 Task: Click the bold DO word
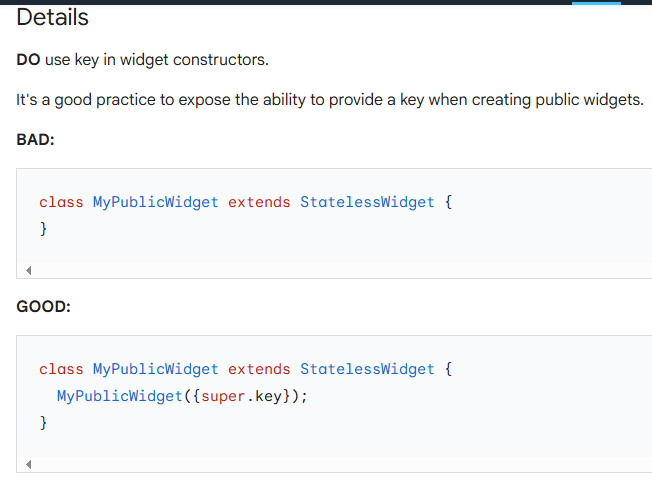[28, 60]
